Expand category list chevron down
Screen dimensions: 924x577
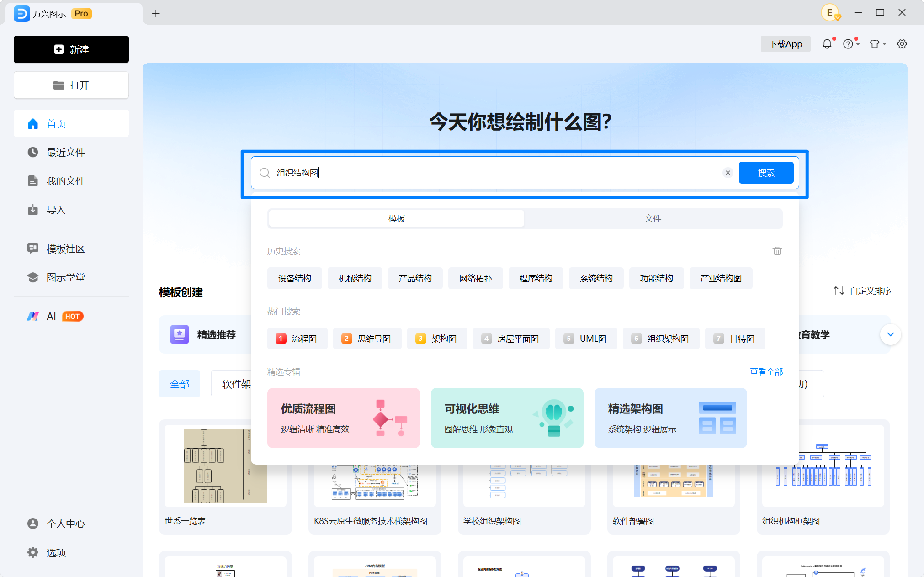coord(891,334)
